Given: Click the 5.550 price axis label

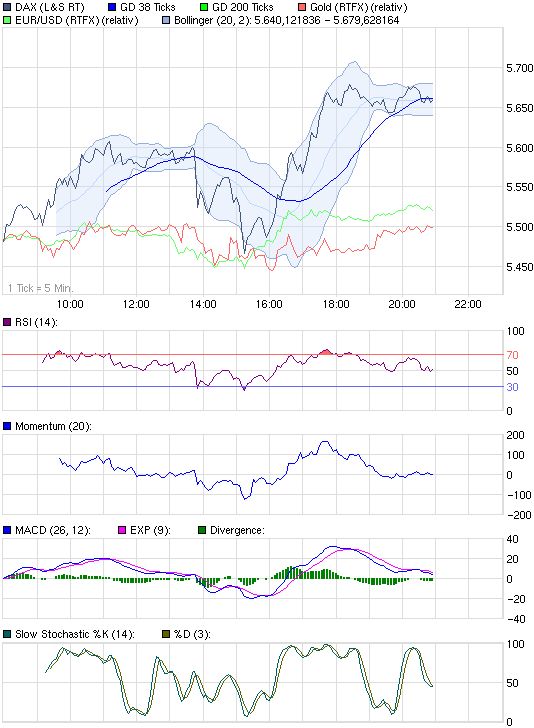Looking at the screenshot, I should point(520,187).
